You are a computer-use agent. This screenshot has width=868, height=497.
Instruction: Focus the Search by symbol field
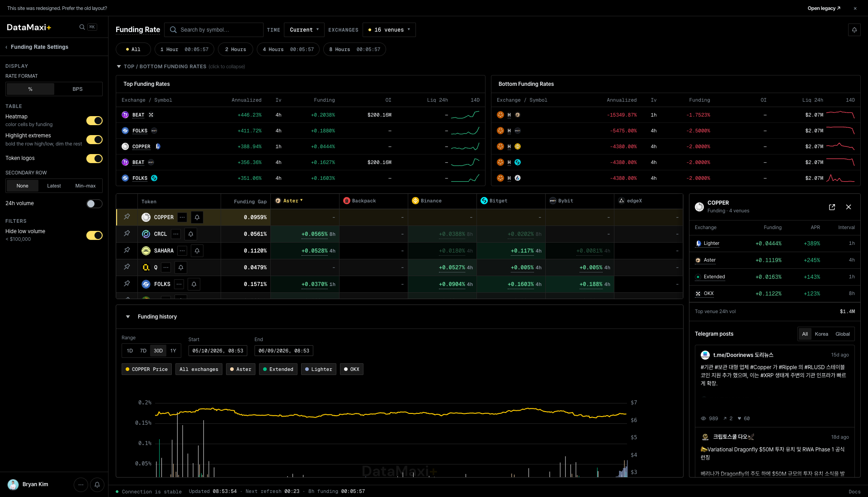(214, 30)
